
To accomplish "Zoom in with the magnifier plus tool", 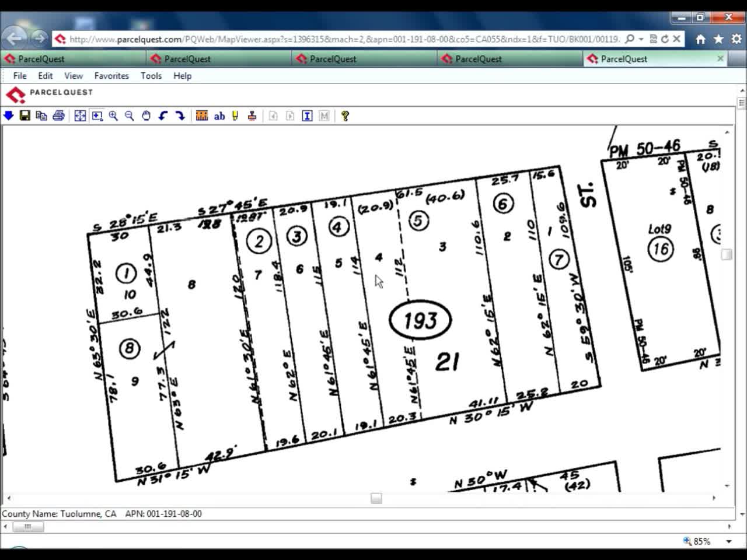I will click(x=113, y=116).
